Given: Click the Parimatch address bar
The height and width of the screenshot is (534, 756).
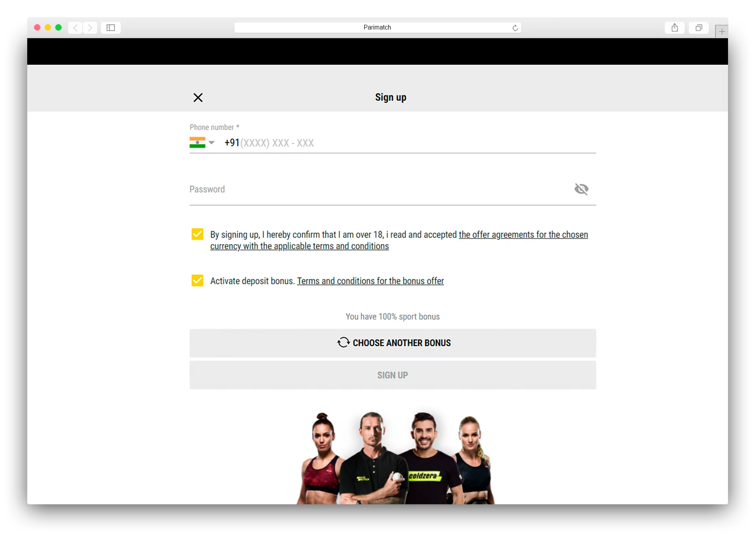Looking at the screenshot, I should point(377,28).
